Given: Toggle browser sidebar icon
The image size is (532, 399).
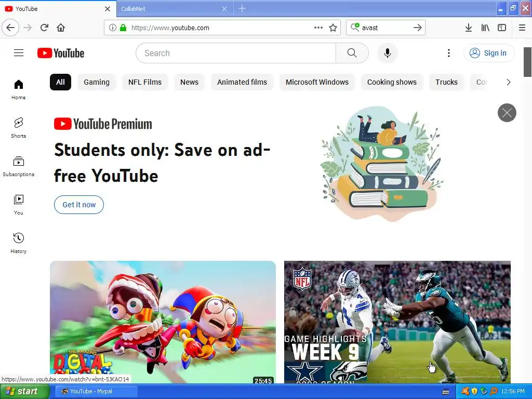Looking at the screenshot, I should pyautogui.click(x=502, y=28).
